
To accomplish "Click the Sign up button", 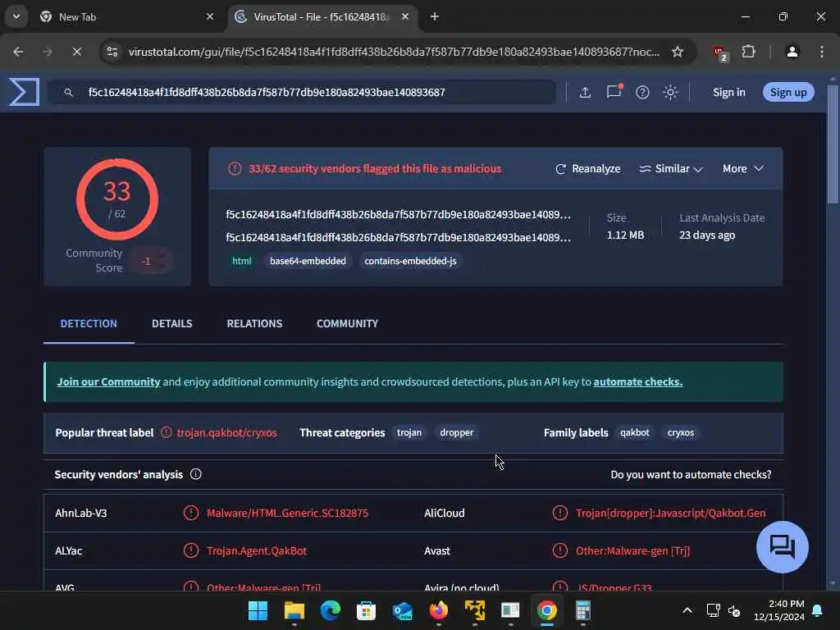I will [788, 92].
